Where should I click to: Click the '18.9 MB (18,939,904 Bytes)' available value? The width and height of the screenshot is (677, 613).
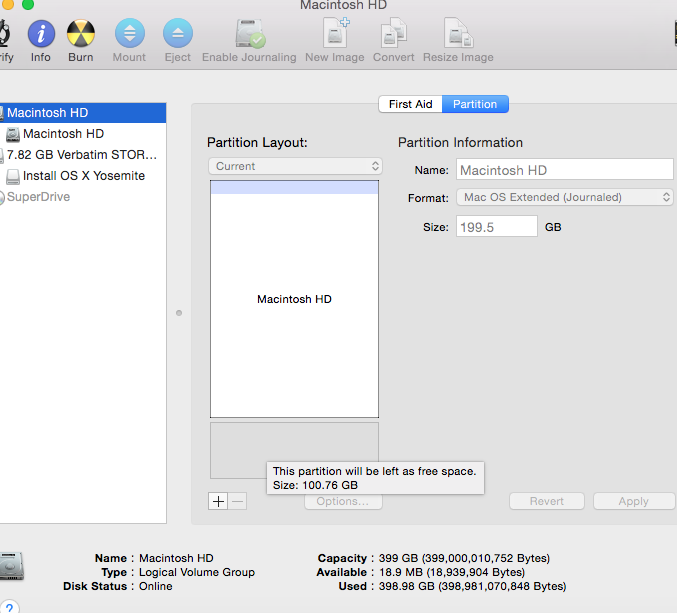(452, 572)
